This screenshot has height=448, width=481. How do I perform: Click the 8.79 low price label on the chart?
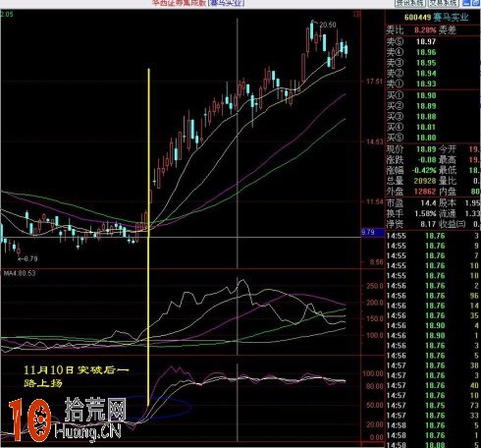coord(30,258)
